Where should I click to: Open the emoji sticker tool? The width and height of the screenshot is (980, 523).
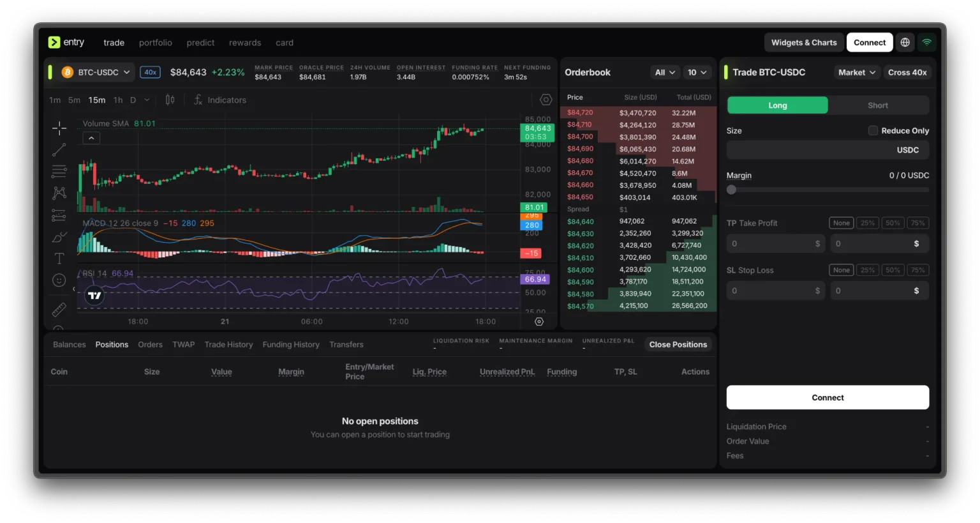click(x=59, y=280)
